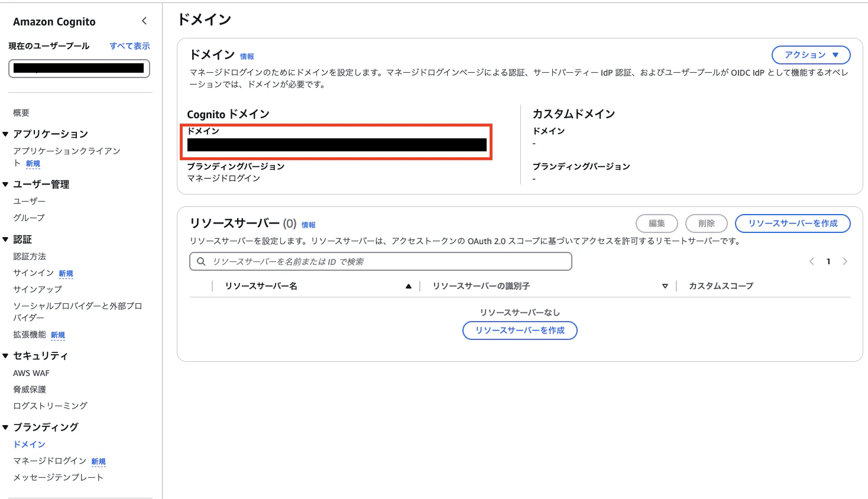Focus the resource server search field
The height and width of the screenshot is (499, 868).
click(381, 261)
